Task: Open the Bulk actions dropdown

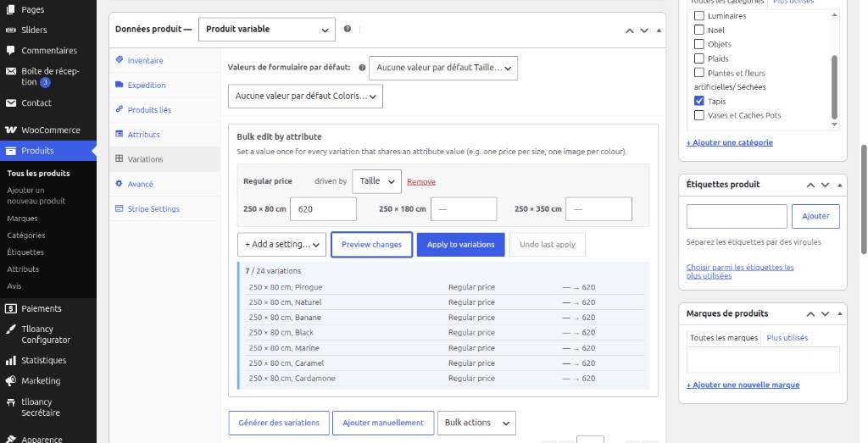Action: [x=476, y=423]
